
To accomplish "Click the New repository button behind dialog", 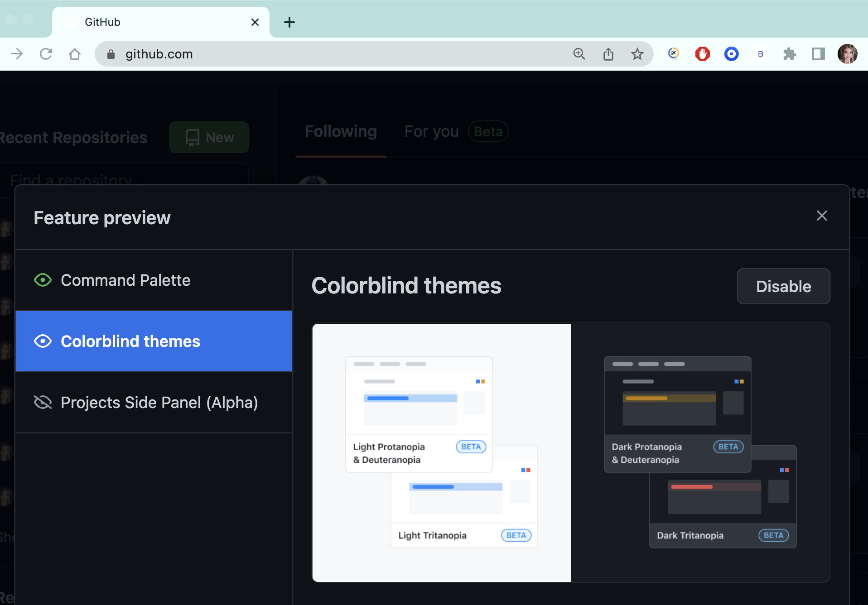I will (x=209, y=137).
